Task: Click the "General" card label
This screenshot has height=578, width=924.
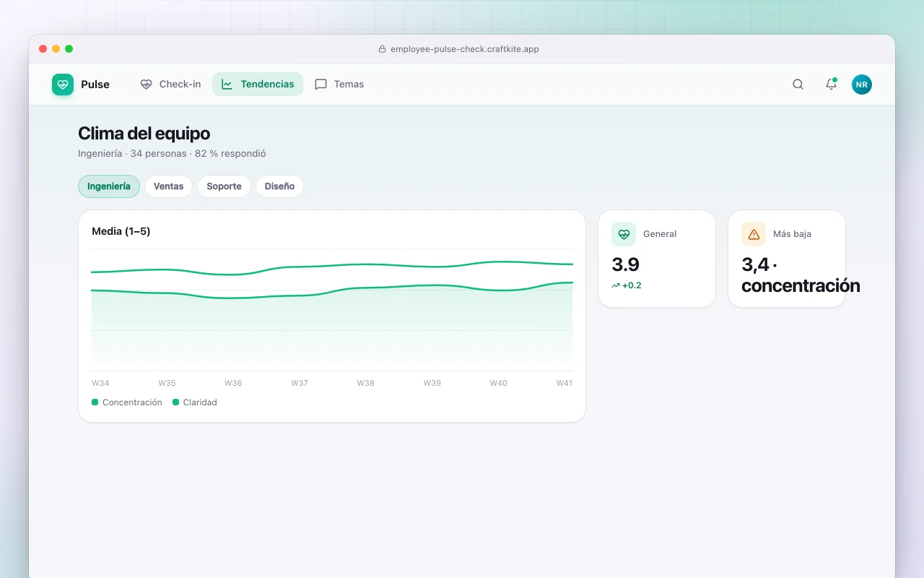Action: 660,234
